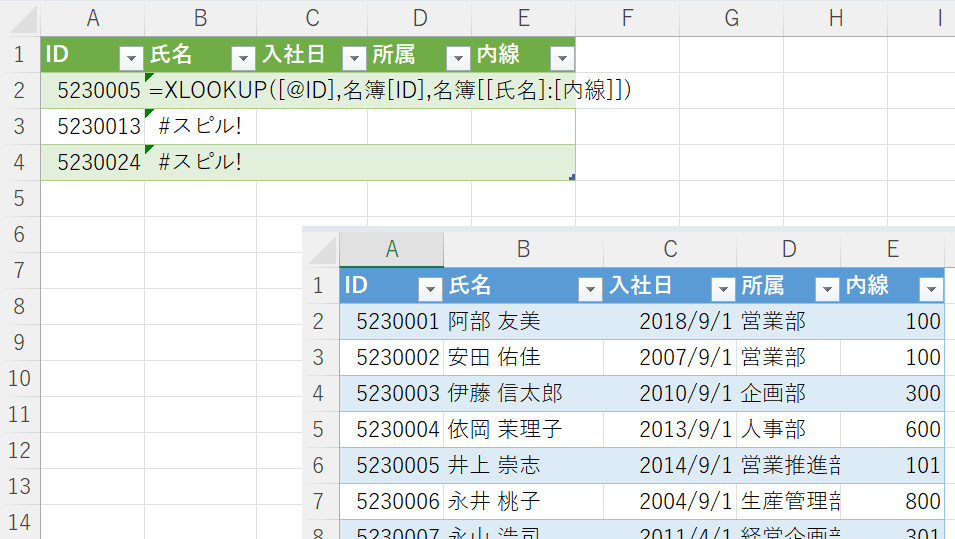Select ID cell 5230006
The height and width of the screenshot is (539, 955).
[392, 501]
